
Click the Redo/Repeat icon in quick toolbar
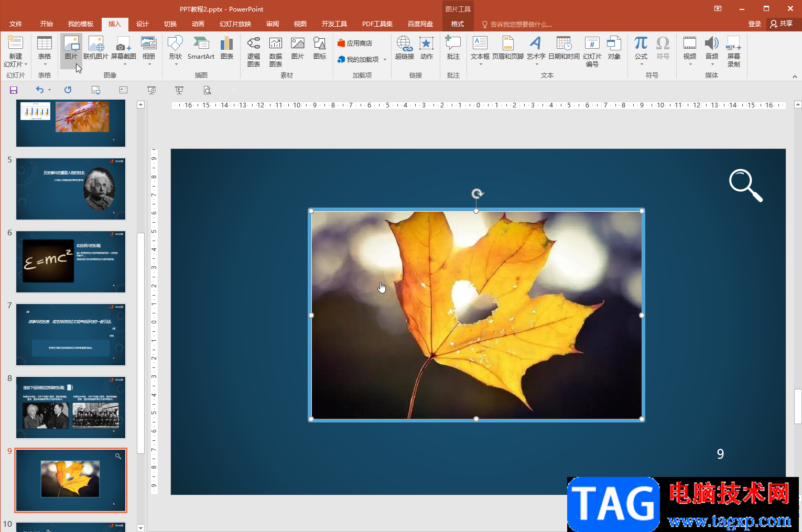68,90
